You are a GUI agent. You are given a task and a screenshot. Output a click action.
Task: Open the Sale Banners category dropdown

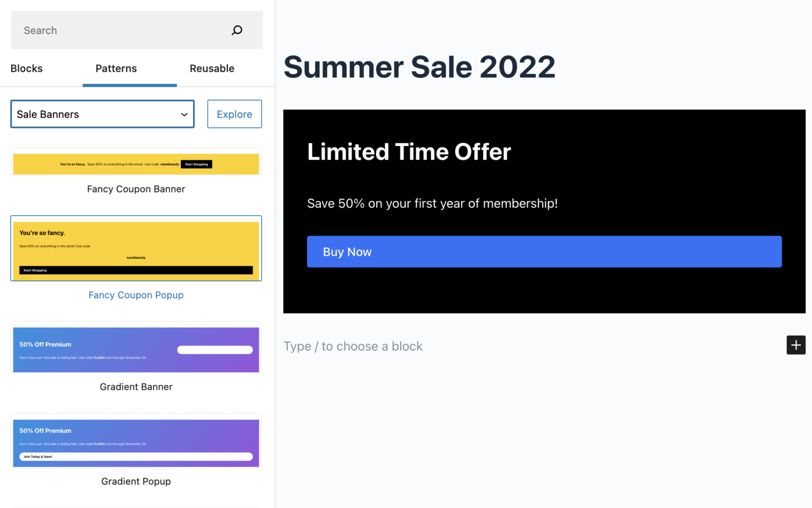[102, 114]
